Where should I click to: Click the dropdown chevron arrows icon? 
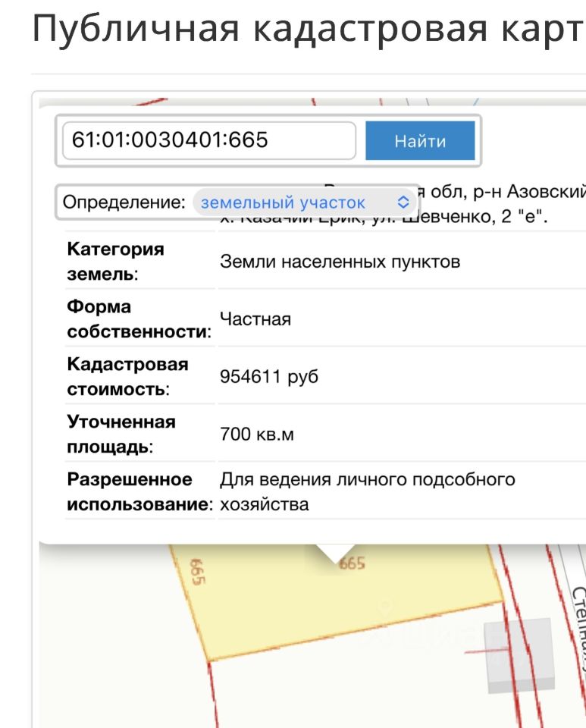403,202
